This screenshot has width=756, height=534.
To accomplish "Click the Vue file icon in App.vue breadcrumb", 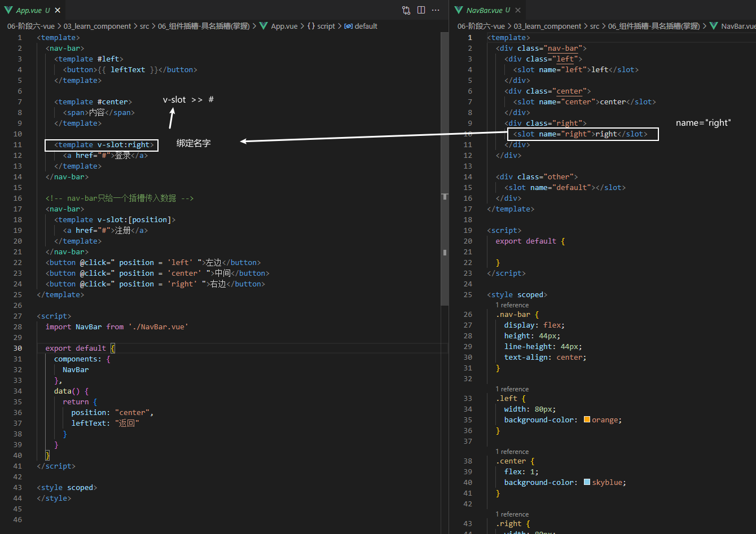I will click(x=263, y=26).
